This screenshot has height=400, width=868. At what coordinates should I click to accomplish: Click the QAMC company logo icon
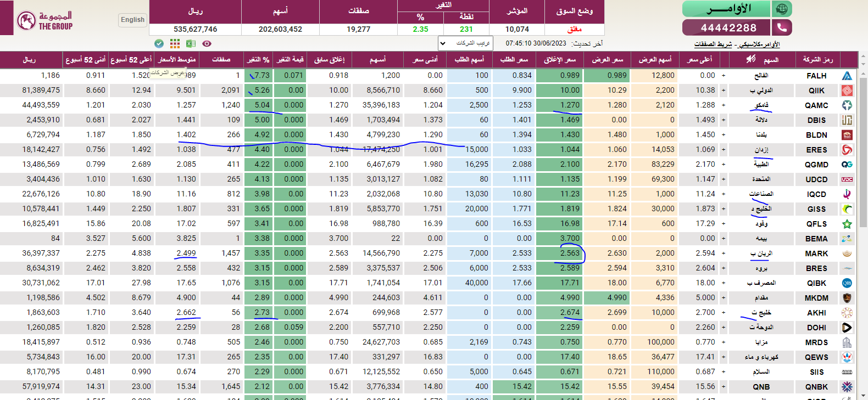[x=847, y=105]
